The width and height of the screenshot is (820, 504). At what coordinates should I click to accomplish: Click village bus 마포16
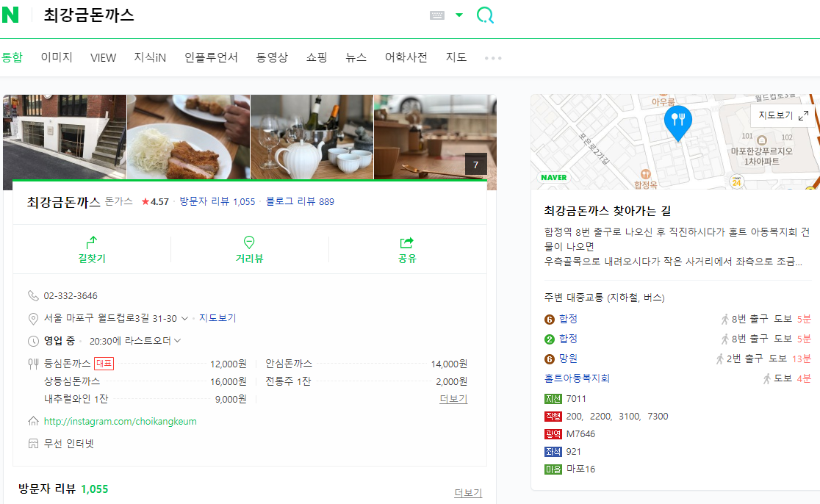[x=581, y=469]
